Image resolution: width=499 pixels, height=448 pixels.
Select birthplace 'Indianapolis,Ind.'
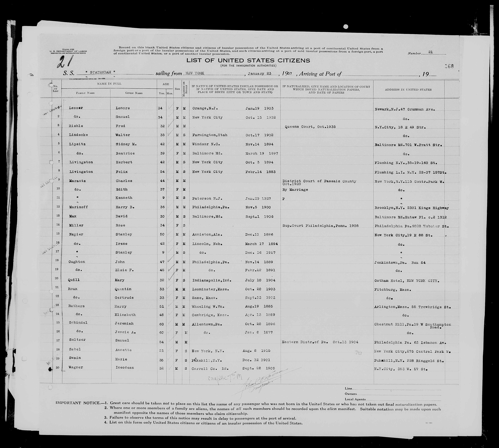tap(211, 280)
